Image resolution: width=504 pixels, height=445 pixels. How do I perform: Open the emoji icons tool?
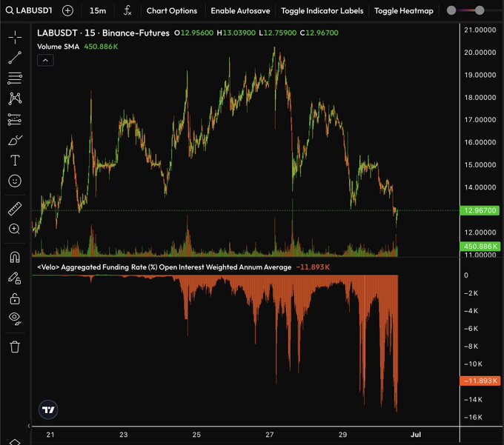[15, 181]
